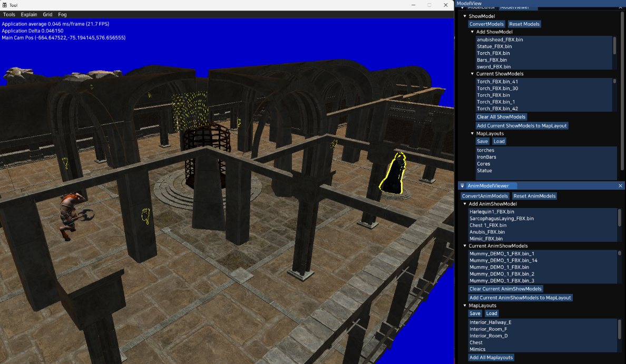The image size is (626, 364).
Task: Click the Reset Models button
Action: click(524, 24)
